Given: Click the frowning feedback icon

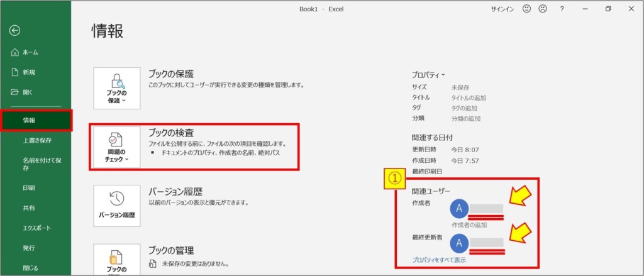Looking at the screenshot, I should pyautogui.click(x=543, y=9).
